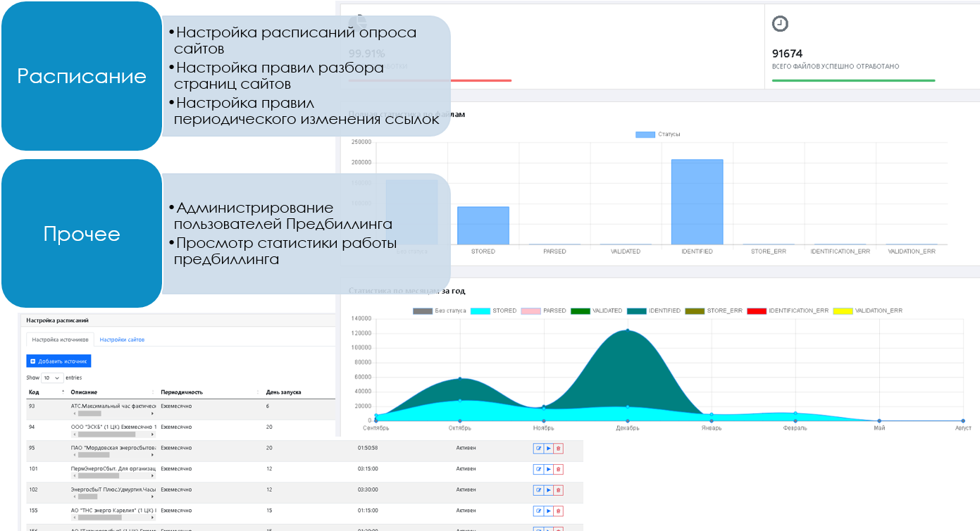Screen dimensions: 980x531
Task: Run source 155 using the play icon
Action: [x=549, y=511]
